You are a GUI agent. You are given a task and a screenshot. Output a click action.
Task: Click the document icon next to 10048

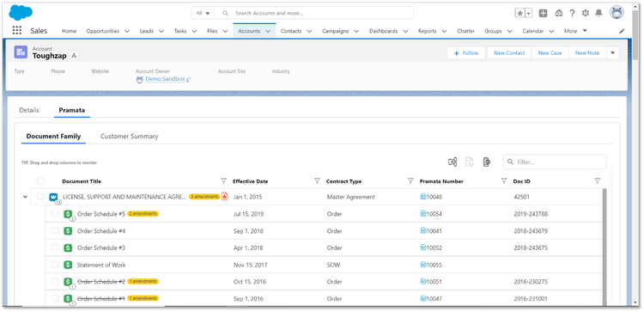pos(423,197)
